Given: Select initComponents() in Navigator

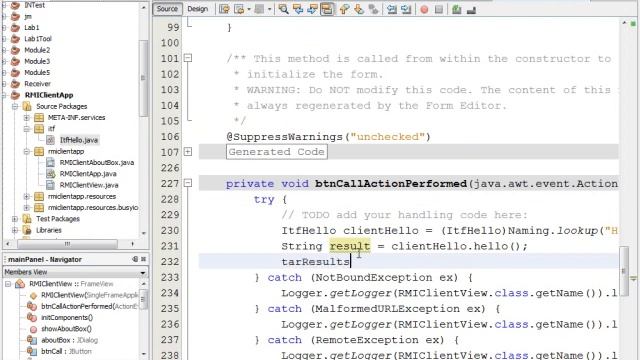Looking at the screenshot, I should point(67,318).
